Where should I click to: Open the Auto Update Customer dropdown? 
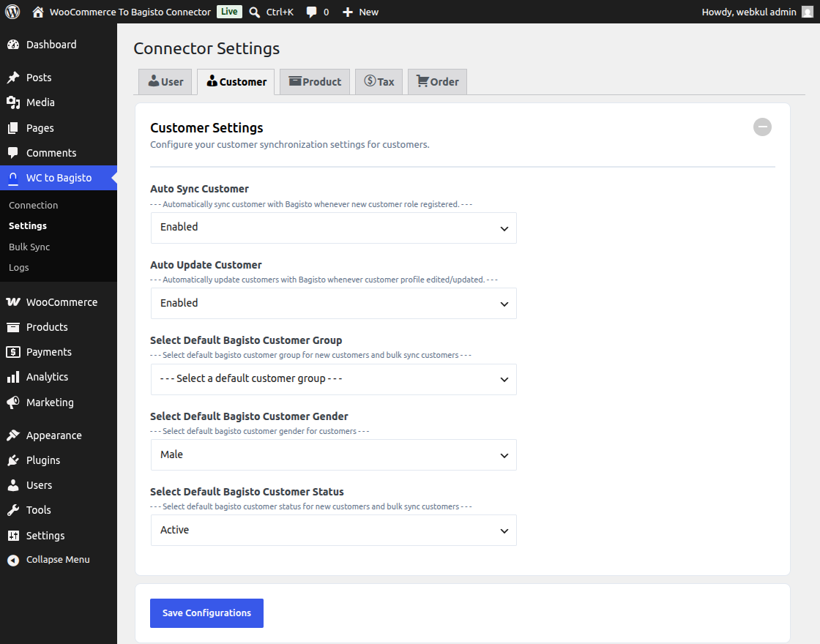[x=334, y=304]
